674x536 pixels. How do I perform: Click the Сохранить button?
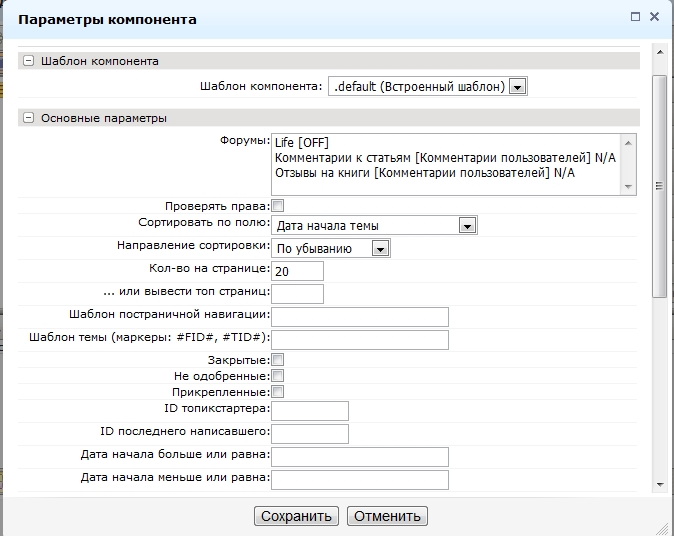coord(296,517)
